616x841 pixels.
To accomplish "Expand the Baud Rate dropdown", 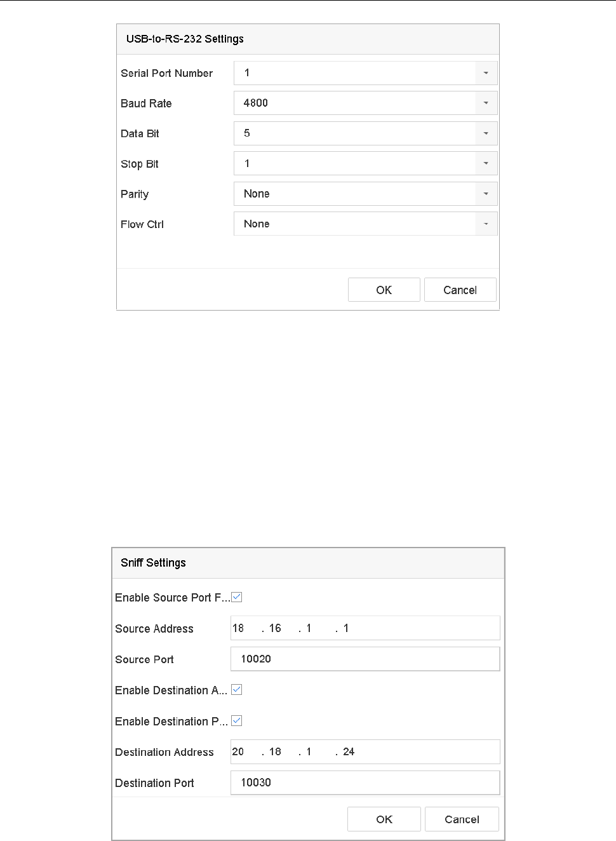I will point(486,103).
